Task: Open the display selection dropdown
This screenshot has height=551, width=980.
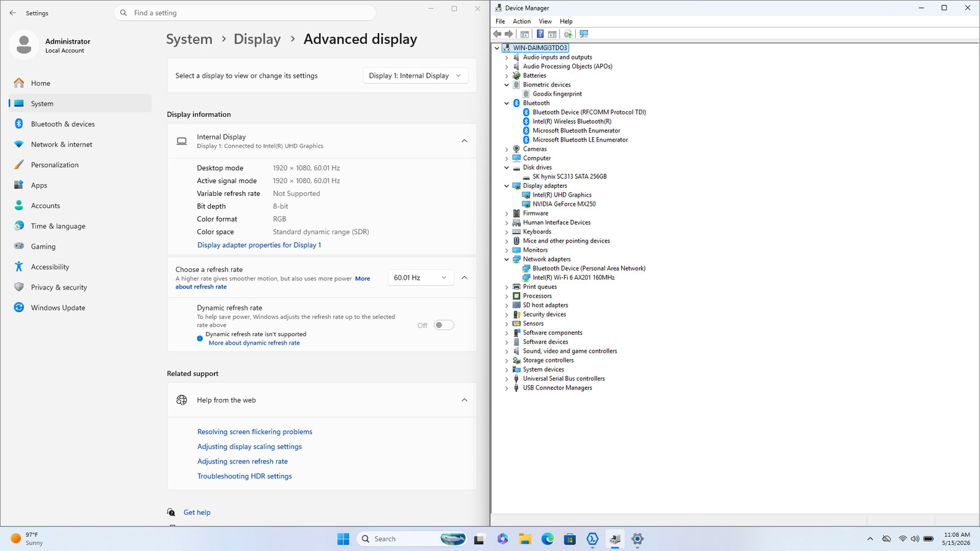Action: point(416,76)
